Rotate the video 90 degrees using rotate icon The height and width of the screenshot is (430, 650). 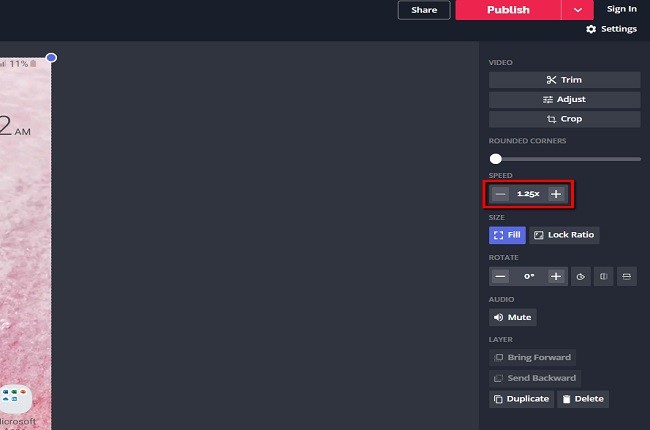coord(581,276)
